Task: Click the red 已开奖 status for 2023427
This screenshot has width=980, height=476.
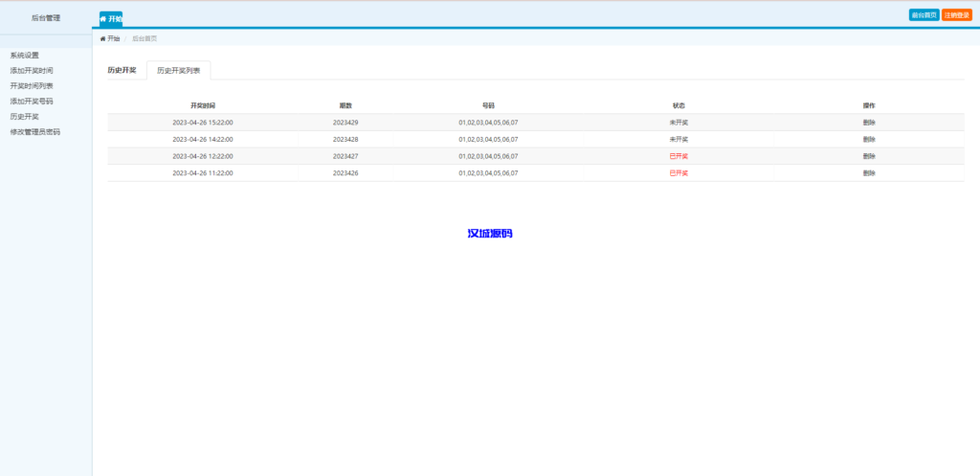Action: pos(679,156)
